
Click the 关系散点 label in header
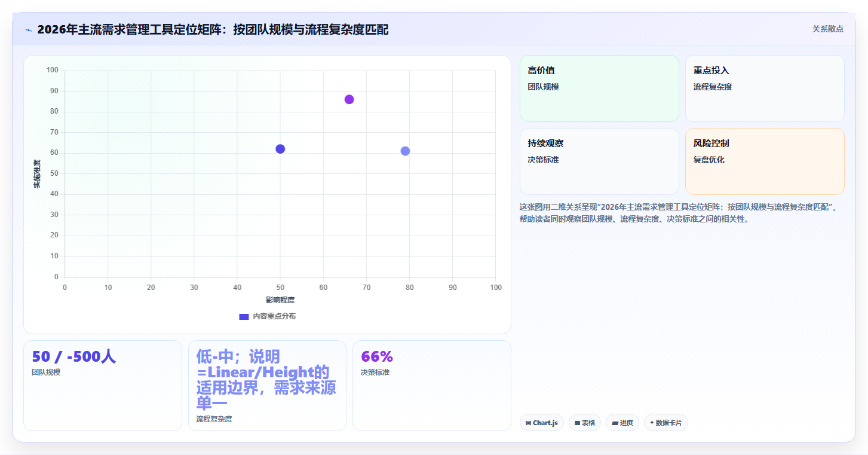click(x=827, y=29)
